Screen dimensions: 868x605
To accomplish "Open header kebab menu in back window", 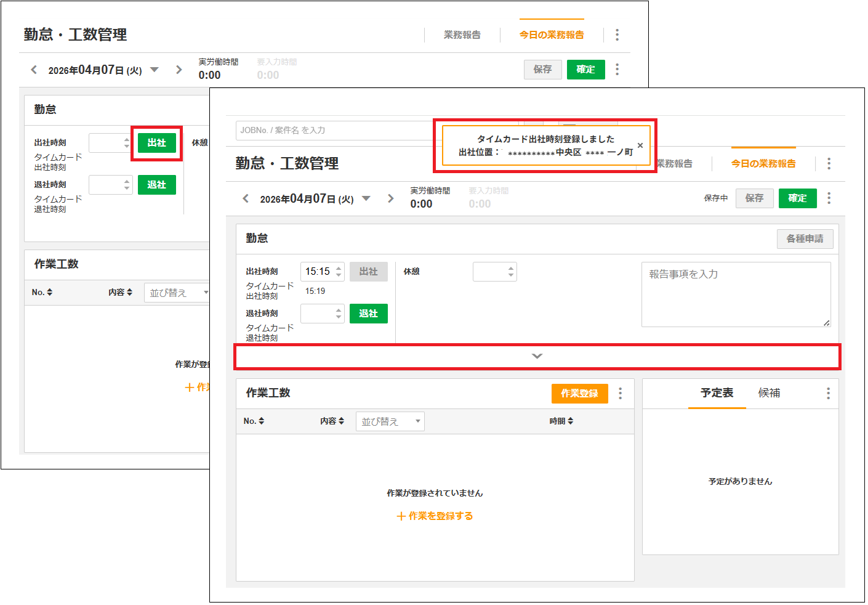I will pyautogui.click(x=617, y=35).
